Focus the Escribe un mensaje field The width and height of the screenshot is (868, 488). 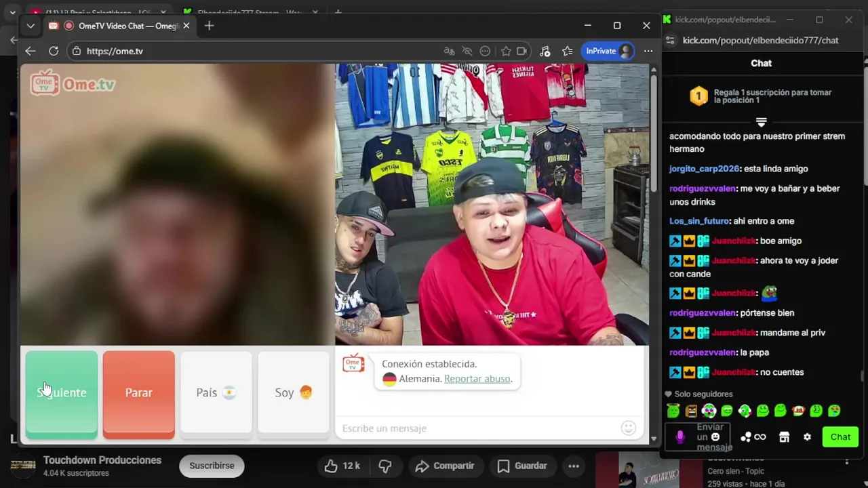(478, 428)
